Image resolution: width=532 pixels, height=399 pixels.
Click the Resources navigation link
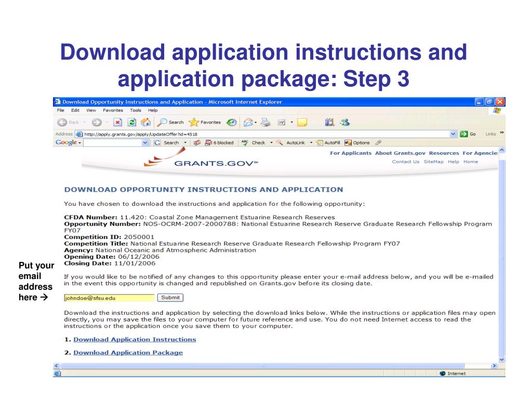click(444, 153)
